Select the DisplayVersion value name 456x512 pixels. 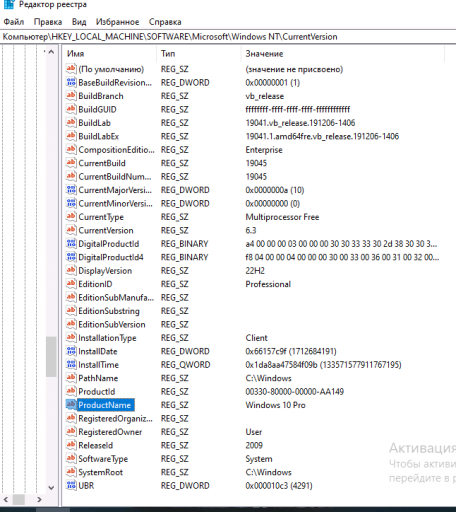coord(105,271)
